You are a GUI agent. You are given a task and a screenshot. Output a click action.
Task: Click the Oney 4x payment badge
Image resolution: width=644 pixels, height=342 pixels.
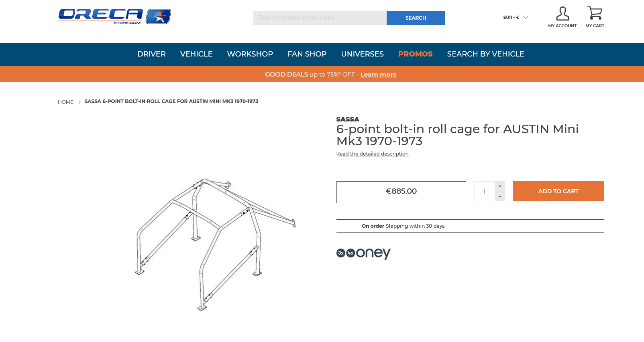(x=351, y=253)
